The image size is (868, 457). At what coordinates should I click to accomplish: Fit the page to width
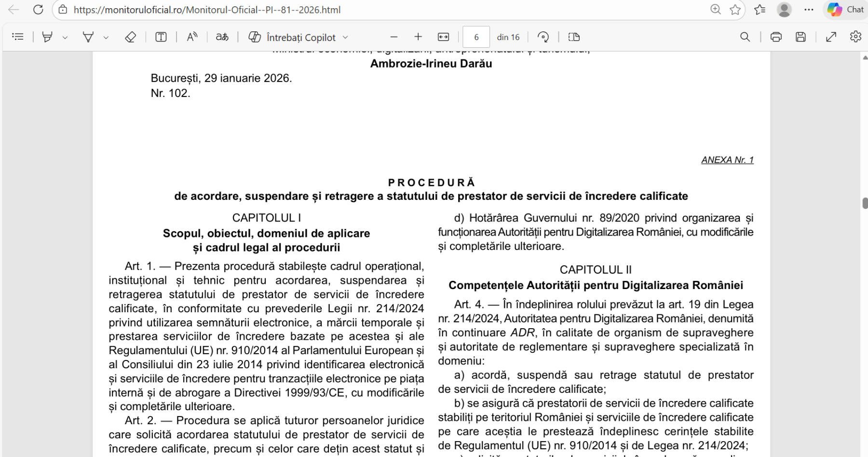click(442, 36)
